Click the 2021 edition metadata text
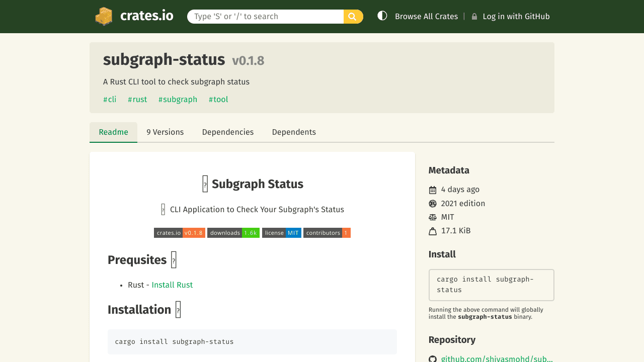 coord(463,204)
